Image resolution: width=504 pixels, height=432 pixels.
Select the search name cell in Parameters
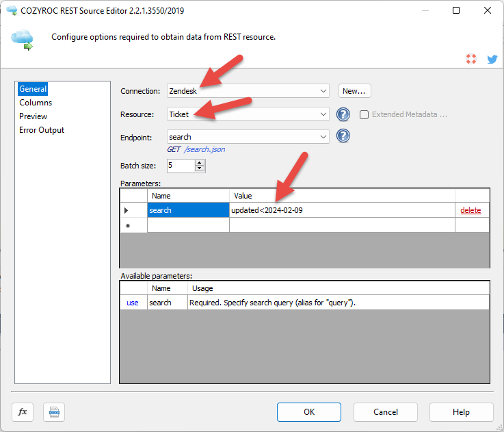[188, 210]
